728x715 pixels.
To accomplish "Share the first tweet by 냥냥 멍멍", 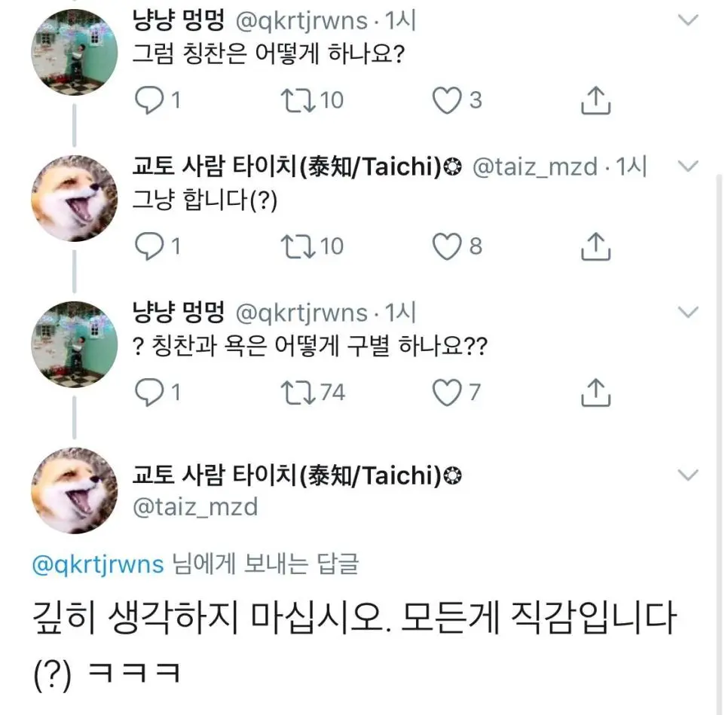I will click(595, 100).
